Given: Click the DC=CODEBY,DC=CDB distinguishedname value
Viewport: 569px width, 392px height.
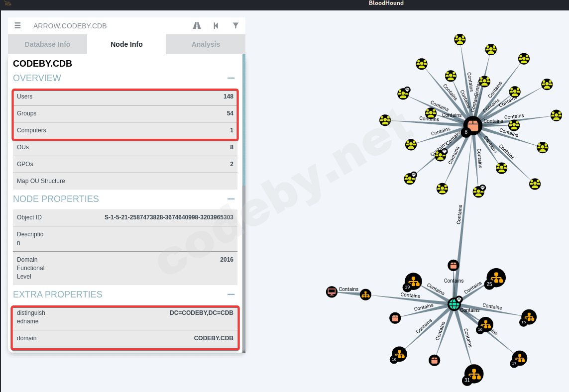Looking at the screenshot, I should tap(202, 312).
